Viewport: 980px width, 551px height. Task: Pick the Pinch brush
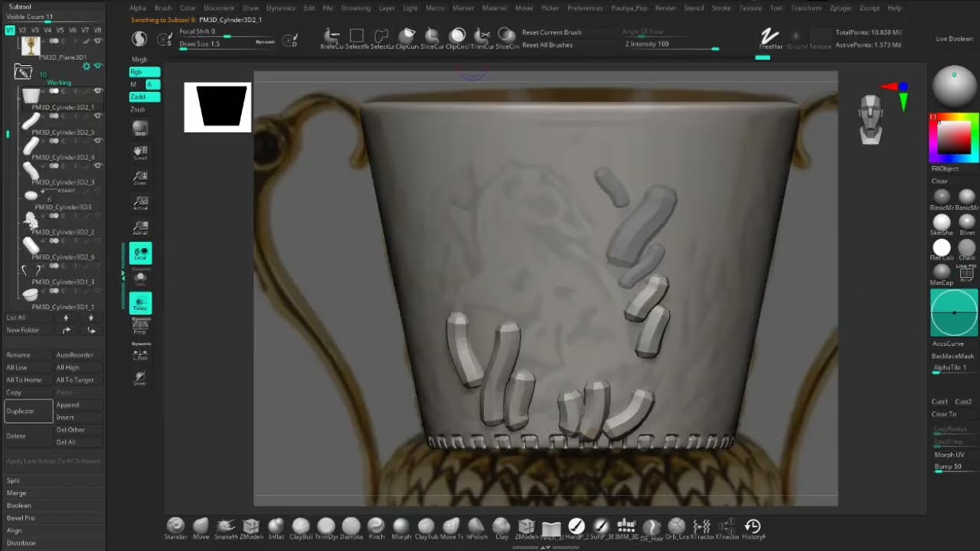click(x=376, y=528)
